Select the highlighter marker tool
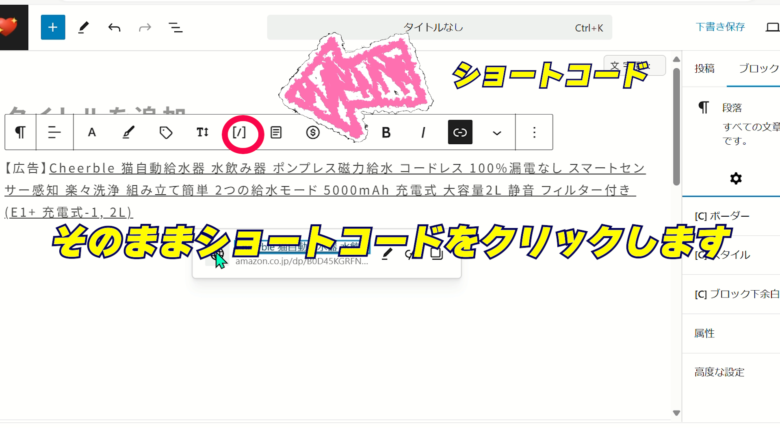 point(128,132)
